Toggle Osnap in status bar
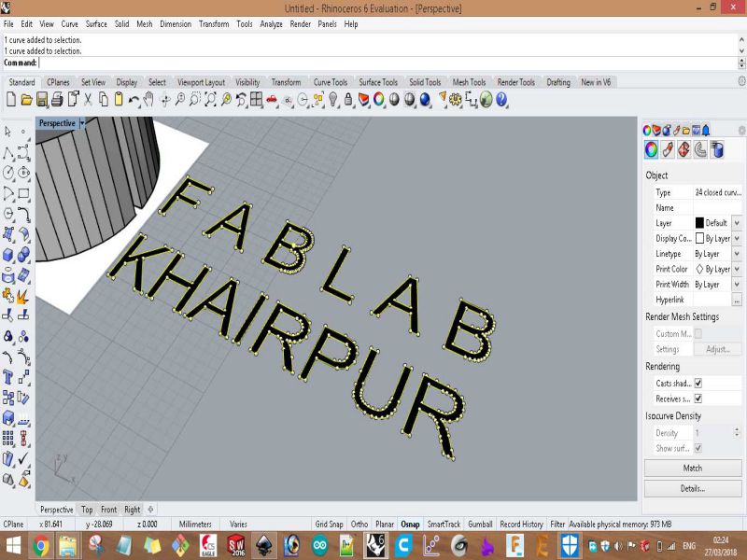 pos(410,524)
